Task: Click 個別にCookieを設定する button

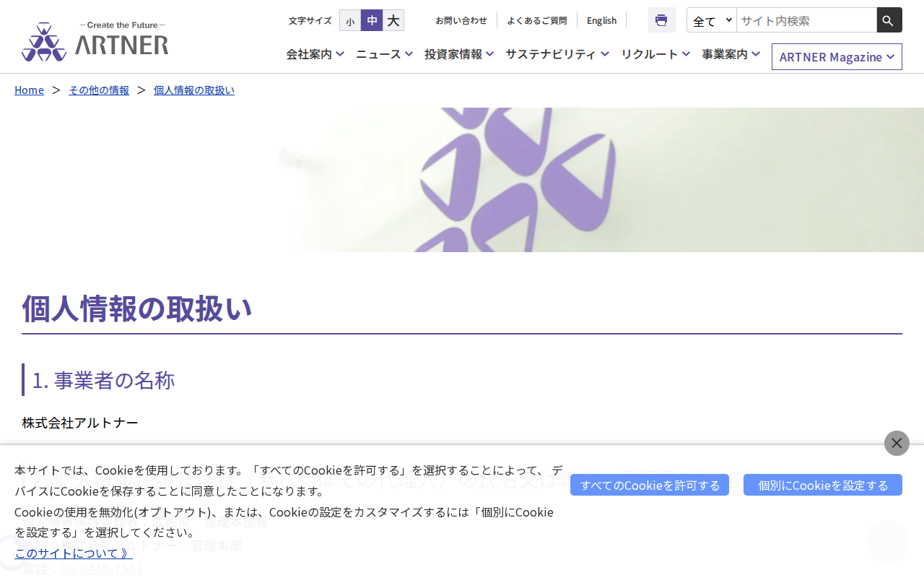Action: coord(823,485)
